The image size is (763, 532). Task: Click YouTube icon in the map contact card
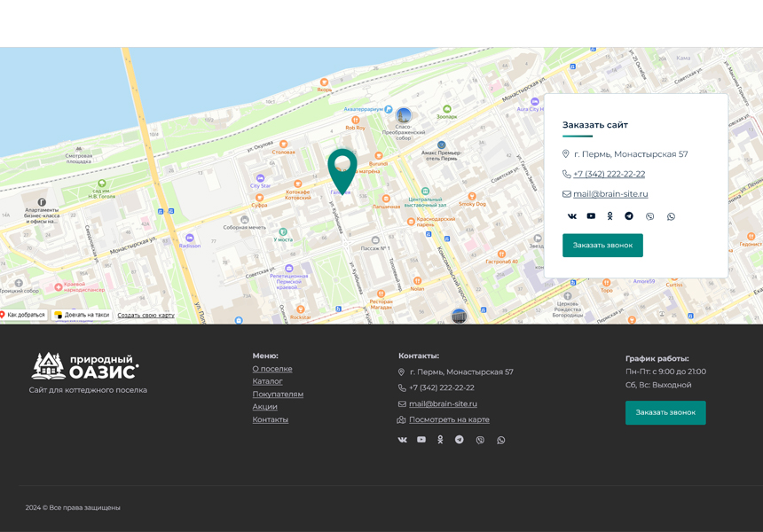[591, 216]
